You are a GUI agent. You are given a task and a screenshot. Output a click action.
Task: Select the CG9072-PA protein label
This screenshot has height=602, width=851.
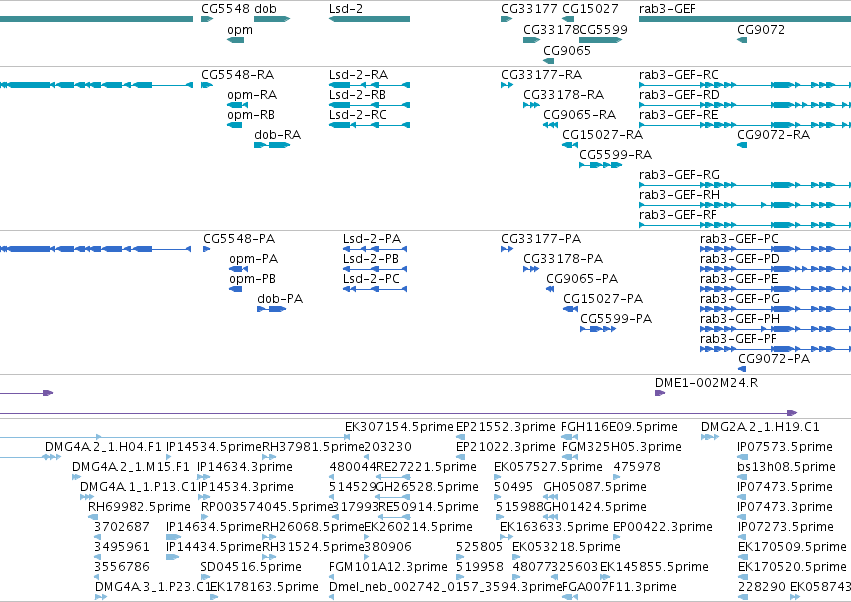click(x=774, y=358)
